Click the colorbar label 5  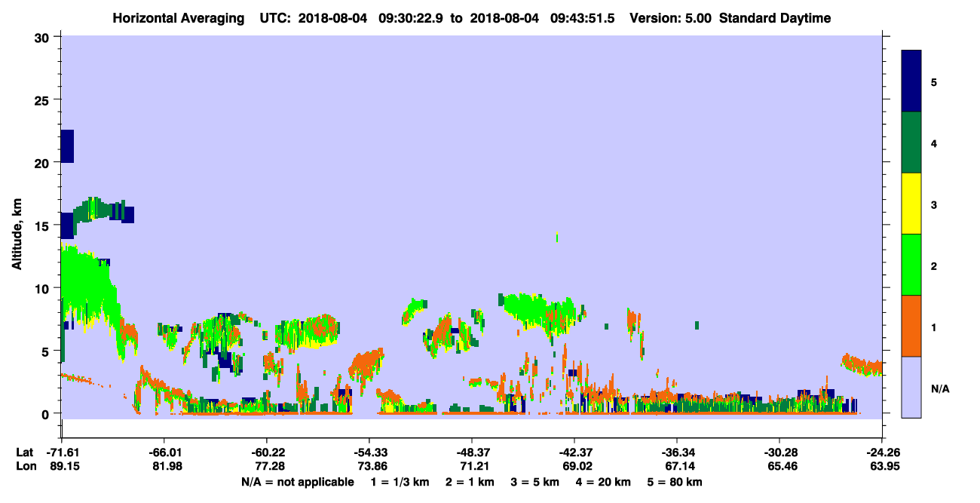934,81
